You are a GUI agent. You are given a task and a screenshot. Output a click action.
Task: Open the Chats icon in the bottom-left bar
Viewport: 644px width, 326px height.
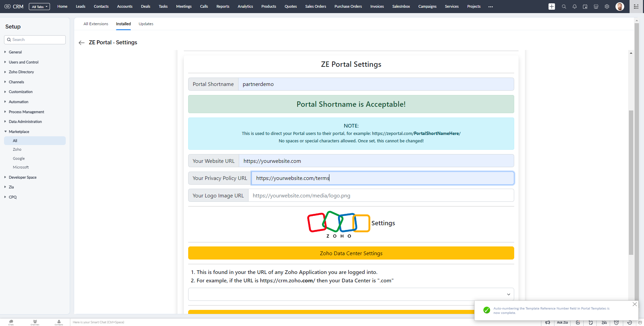click(x=11, y=322)
